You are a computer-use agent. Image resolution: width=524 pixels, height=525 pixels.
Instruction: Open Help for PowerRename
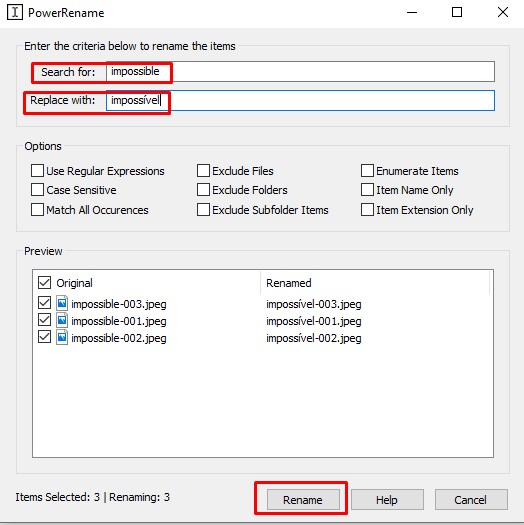tap(387, 500)
